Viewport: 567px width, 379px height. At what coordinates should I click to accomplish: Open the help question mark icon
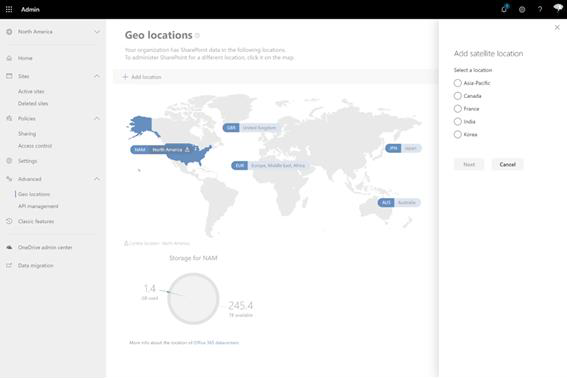(x=540, y=10)
